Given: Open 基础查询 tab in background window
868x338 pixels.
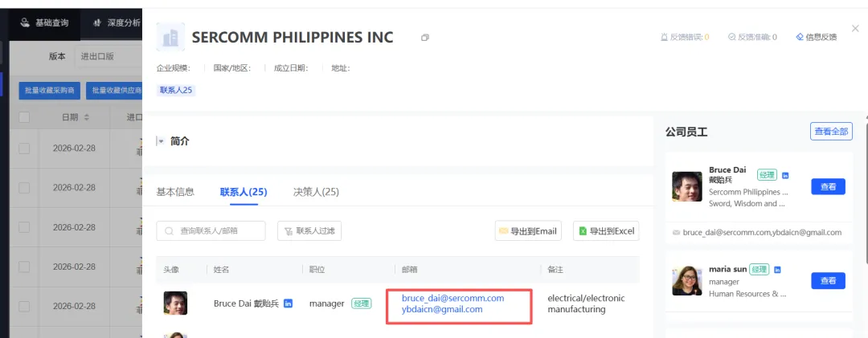Looking at the screenshot, I should [x=45, y=23].
